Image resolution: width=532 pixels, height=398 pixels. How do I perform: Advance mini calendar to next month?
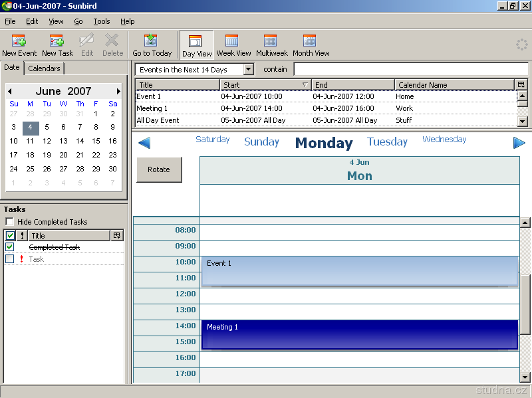click(x=118, y=92)
